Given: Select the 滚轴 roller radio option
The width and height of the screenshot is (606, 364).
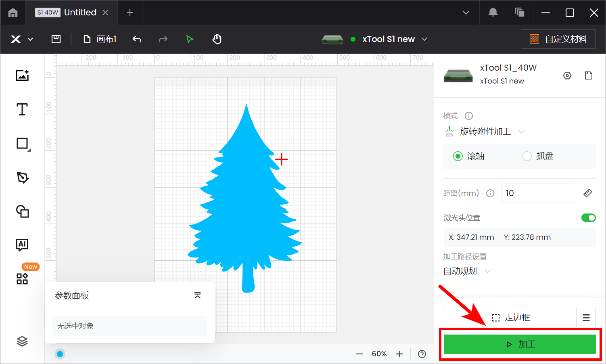Looking at the screenshot, I should 458,156.
